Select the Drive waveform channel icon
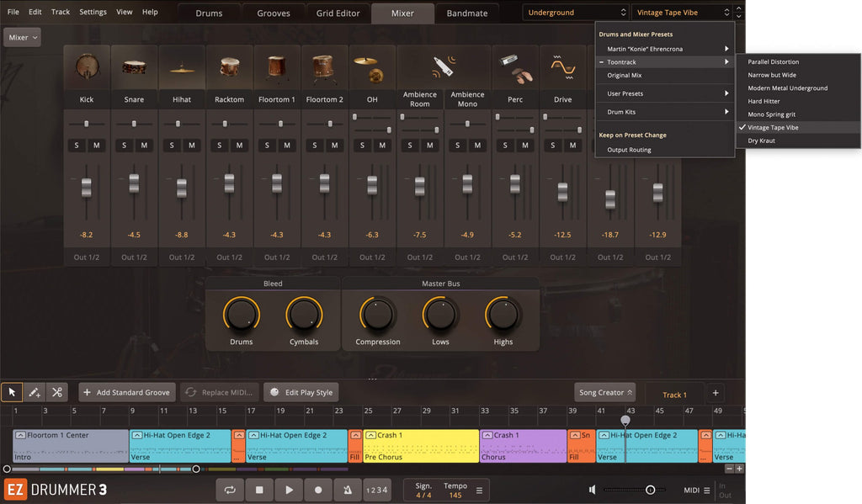The width and height of the screenshot is (862, 504). (563, 67)
